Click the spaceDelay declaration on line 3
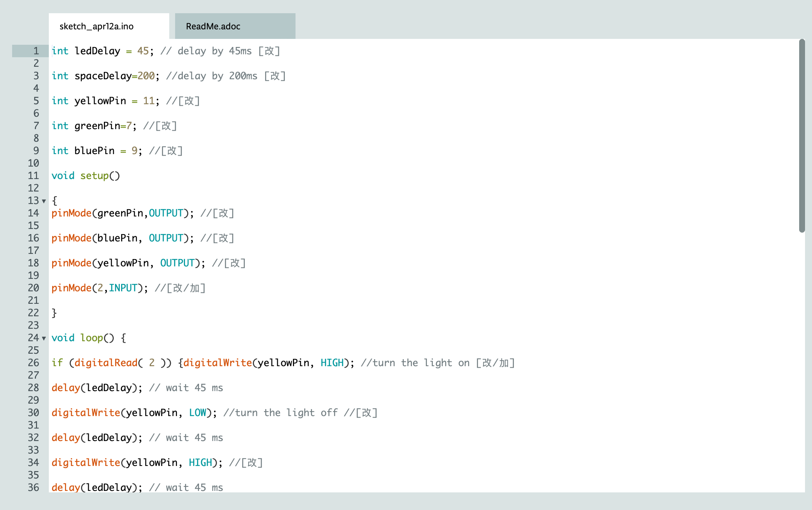This screenshot has width=812, height=510. [x=102, y=76]
